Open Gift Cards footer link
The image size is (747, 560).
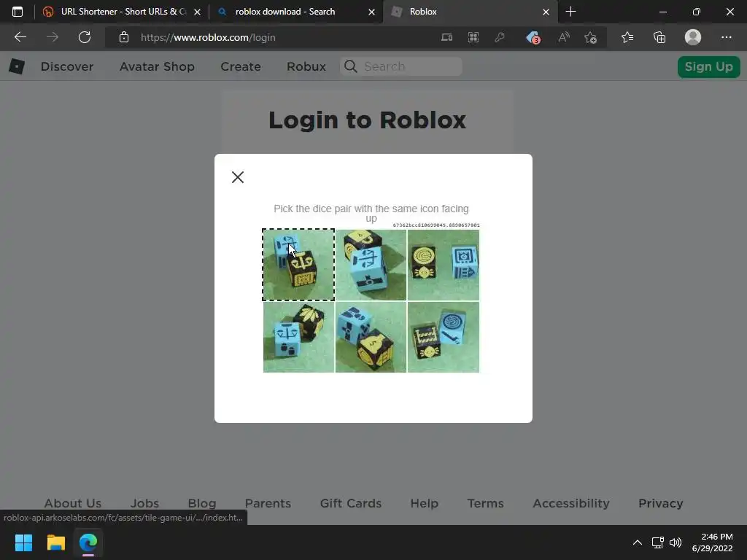tap(351, 503)
